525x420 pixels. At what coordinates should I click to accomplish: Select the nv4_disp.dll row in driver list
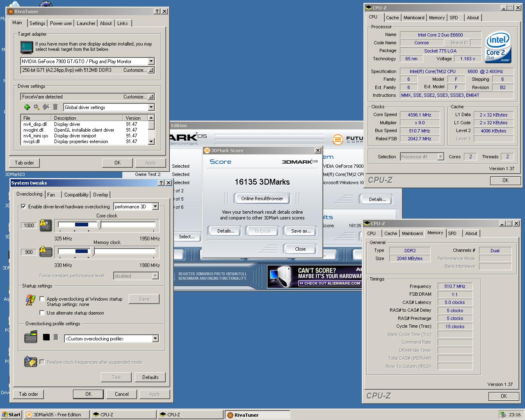84,124
